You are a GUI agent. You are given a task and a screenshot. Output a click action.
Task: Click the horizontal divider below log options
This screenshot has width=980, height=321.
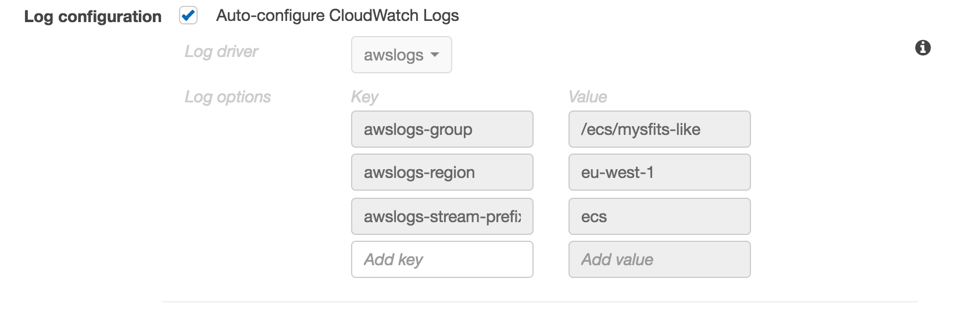(539, 302)
